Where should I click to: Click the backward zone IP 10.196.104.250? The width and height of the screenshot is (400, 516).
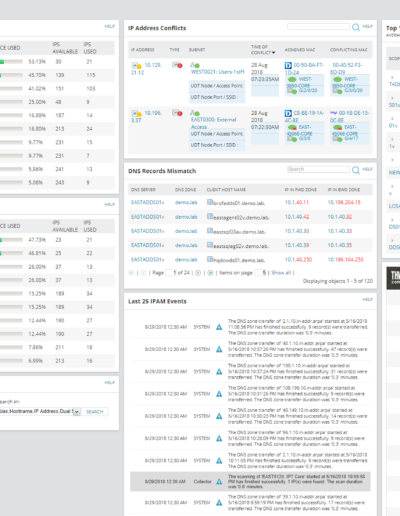346,260
